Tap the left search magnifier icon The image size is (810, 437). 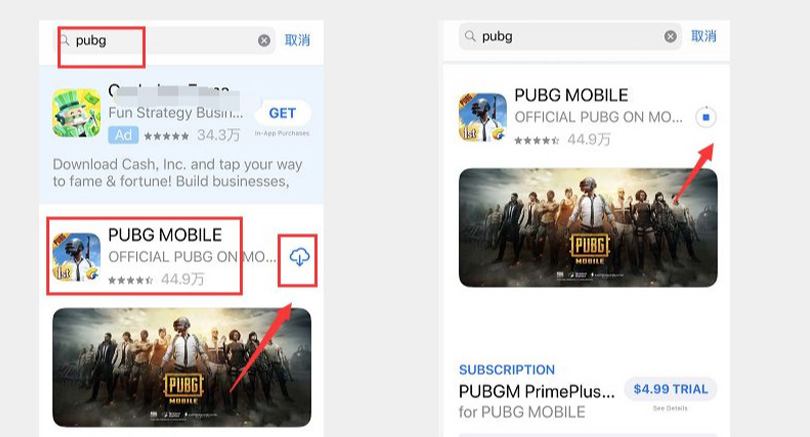pyautogui.click(x=65, y=40)
